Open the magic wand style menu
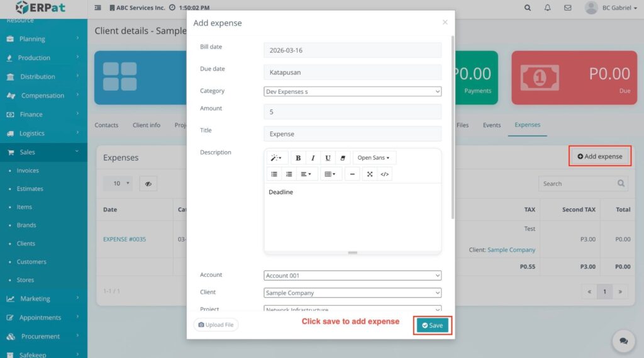The height and width of the screenshot is (358, 644). coord(276,158)
